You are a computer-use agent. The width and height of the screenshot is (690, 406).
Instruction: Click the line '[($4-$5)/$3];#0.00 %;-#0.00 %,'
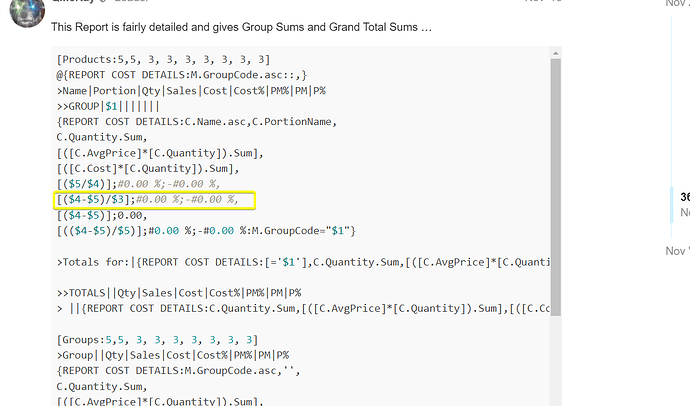147,200
